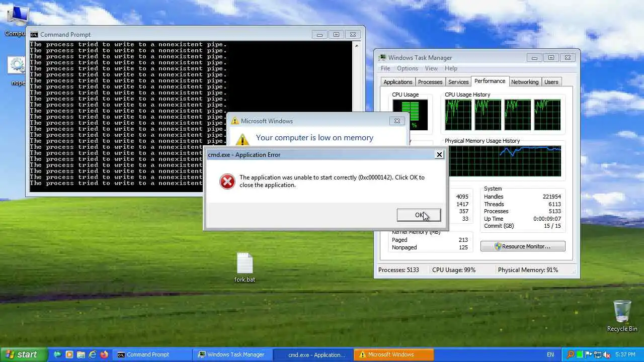This screenshot has width=644, height=362.
Task: Click the last CPU Usage History graph
Action: pyautogui.click(x=547, y=115)
